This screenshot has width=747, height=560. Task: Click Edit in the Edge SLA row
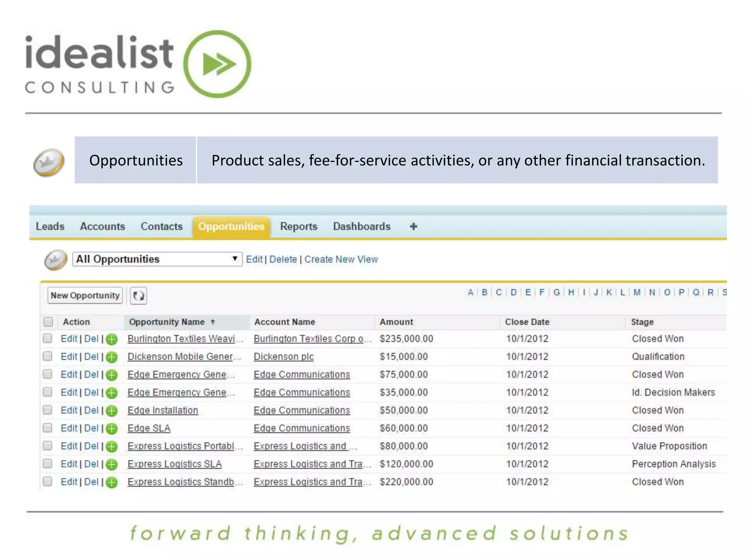(x=69, y=428)
